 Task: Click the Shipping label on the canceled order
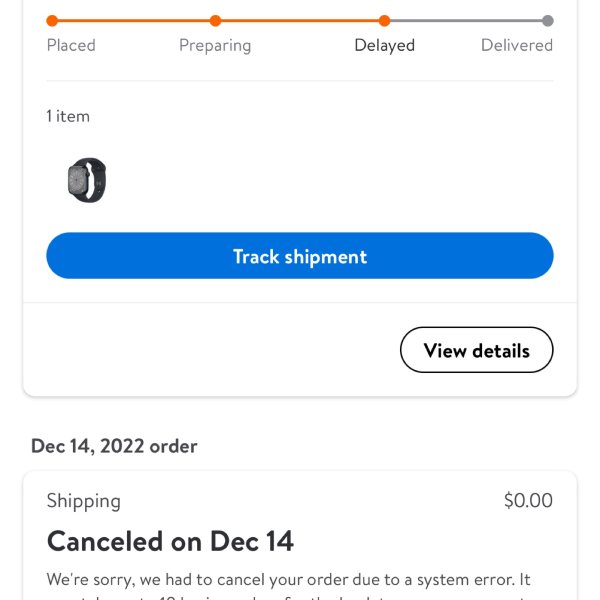(83, 501)
